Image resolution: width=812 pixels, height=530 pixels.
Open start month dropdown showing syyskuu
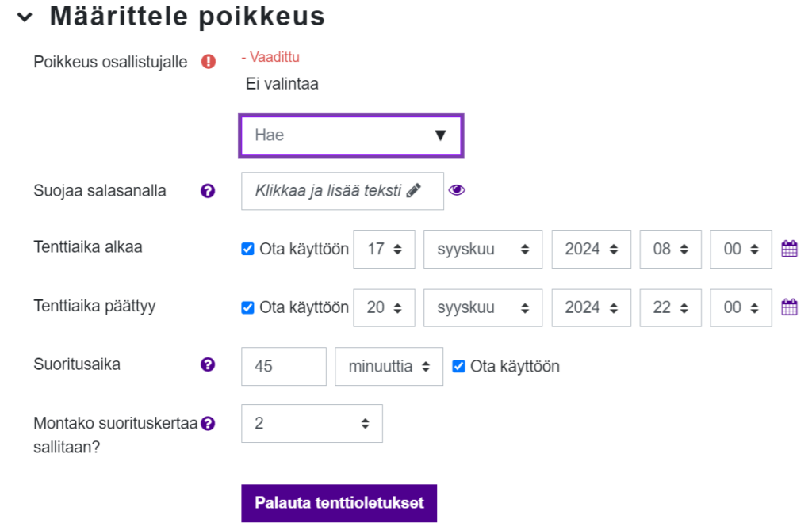click(483, 249)
